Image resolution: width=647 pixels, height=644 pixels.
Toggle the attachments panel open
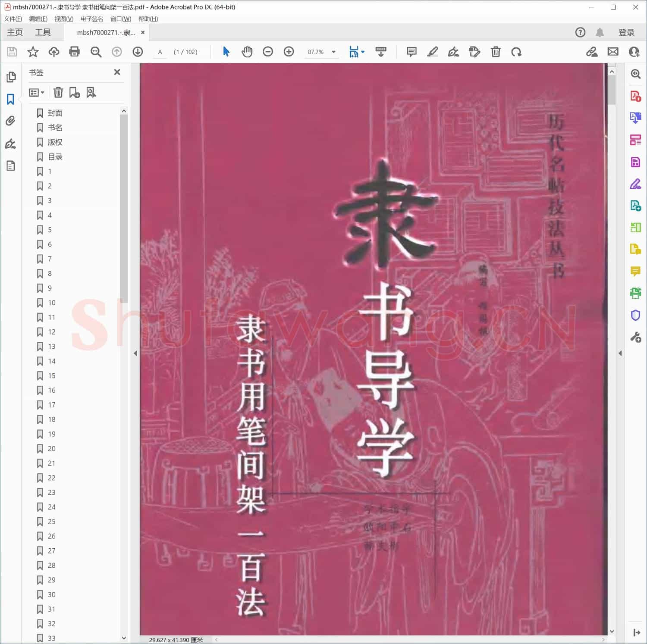11,121
